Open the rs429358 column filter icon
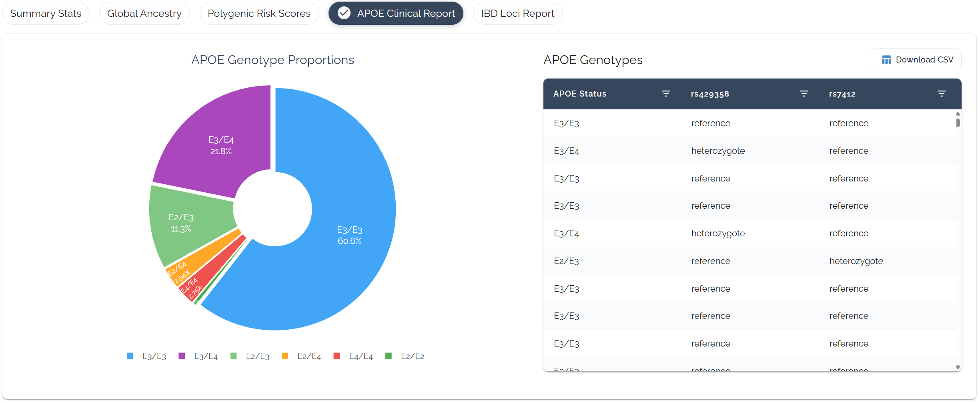 click(x=804, y=94)
